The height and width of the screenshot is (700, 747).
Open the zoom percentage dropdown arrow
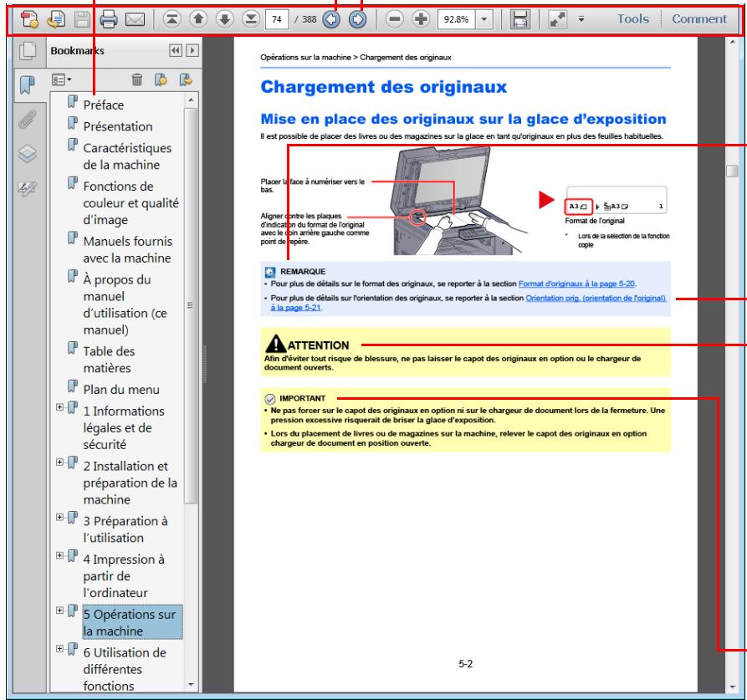[x=484, y=19]
